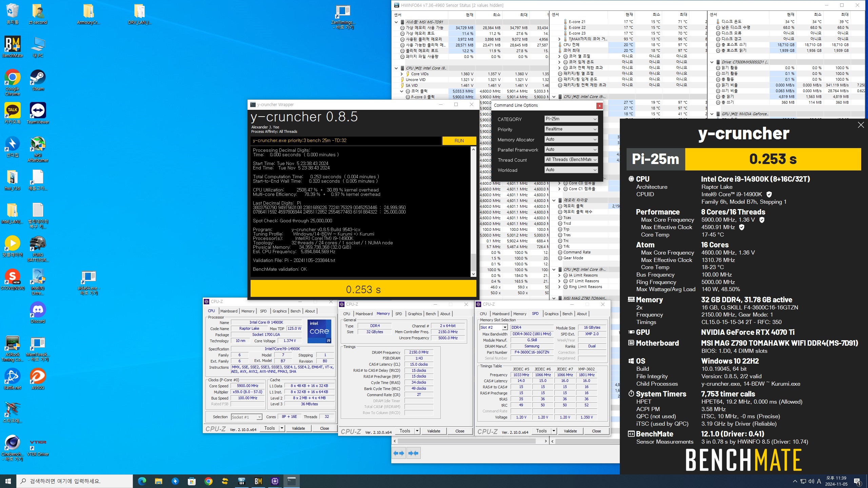Open the Slot #2 memory slot dropdown
This screenshot has height=488, width=868.
click(x=494, y=327)
